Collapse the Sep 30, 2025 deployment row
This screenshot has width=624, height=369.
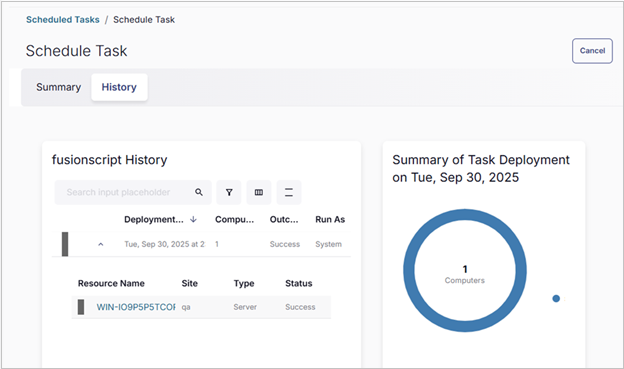101,244
